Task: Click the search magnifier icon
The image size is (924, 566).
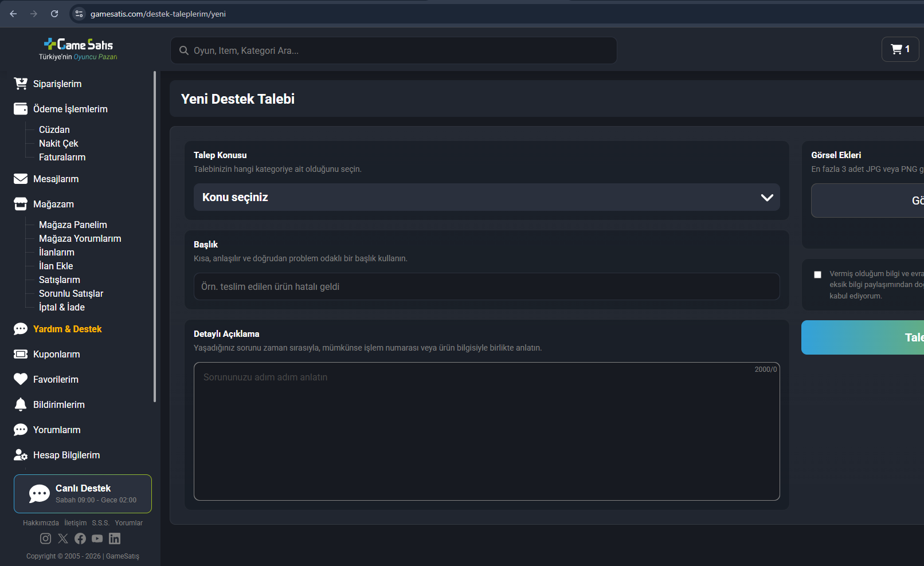Action: pos(184,50)
